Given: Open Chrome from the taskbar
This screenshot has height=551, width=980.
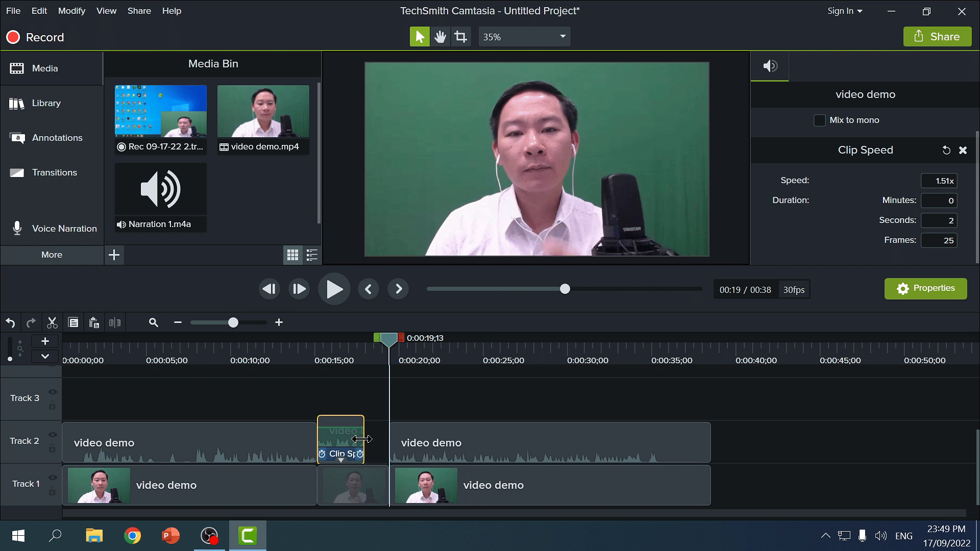Looking at the screenshot, I should point(132,536).
